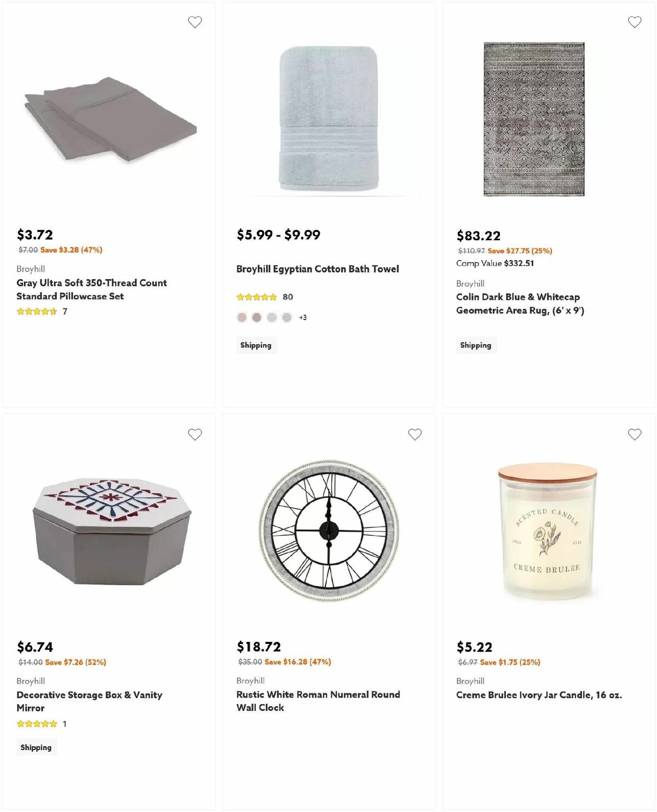Viewport: 657px width, 812px height.
Task: Click the Shipping badge under the bath towel
Action: click(x=256, y=345)
